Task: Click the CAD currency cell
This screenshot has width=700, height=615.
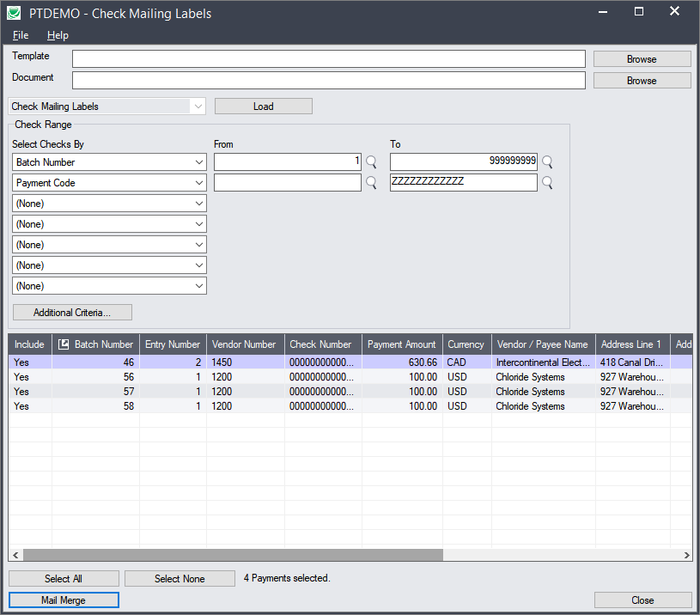Action: point(467,362)
